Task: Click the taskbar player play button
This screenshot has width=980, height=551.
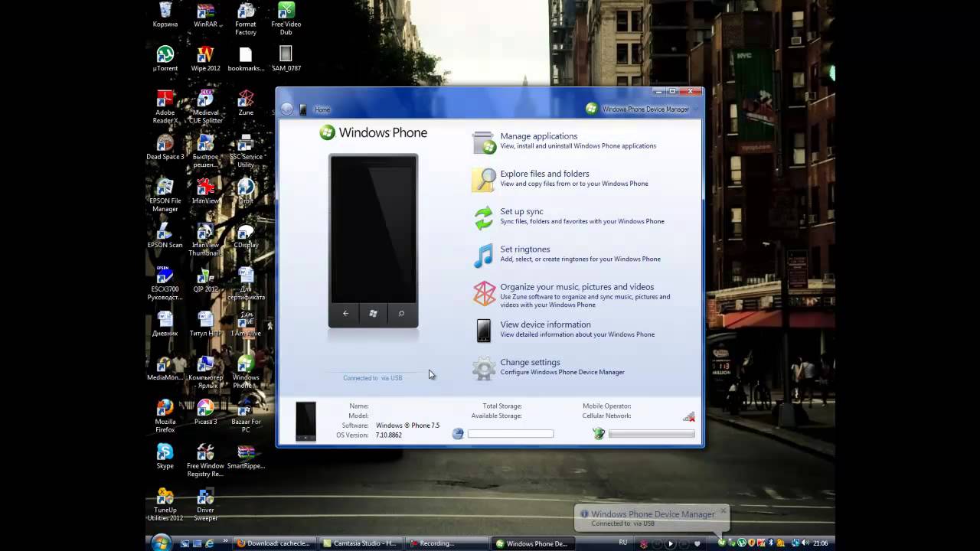Action: (670, 544)
